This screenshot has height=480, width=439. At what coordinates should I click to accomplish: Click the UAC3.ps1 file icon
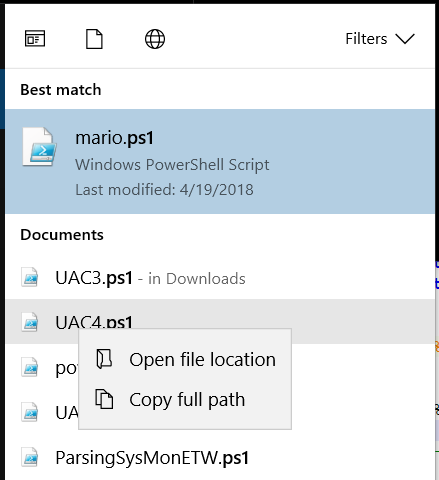click(x=29, y=277)
